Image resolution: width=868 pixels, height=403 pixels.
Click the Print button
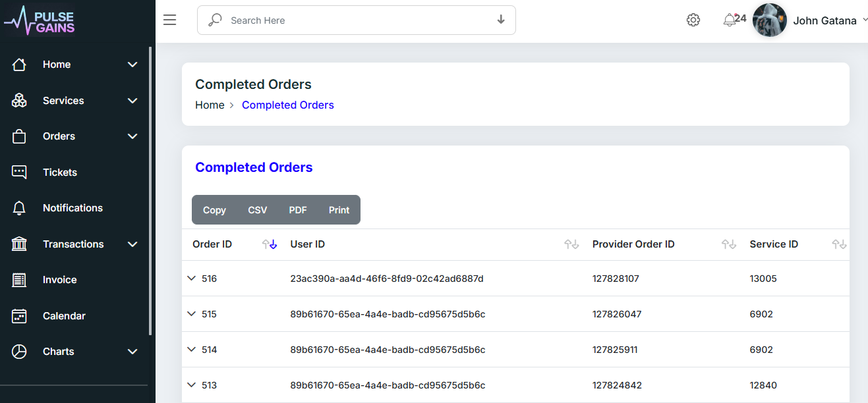[x=339, y=209]
